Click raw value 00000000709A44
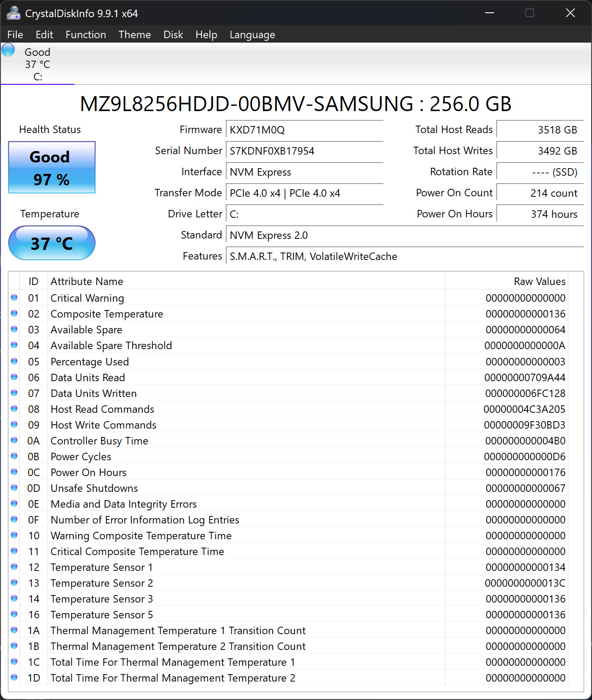Image resolution: width=592 pixels, height=700 pixels. pyautogui.click(x=525, y=378)
